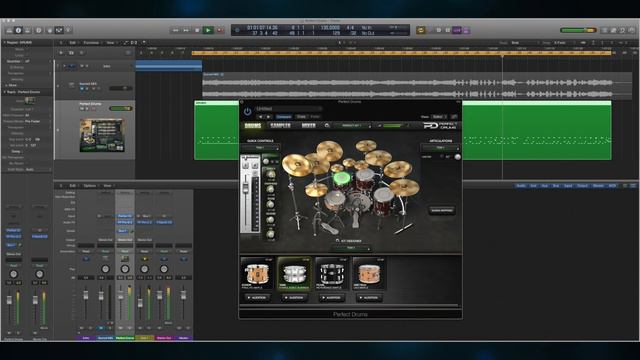Record-enable the Perfect Drums track
The width and height of the screenshot is (640, 360).
click(x=93, y=109)
